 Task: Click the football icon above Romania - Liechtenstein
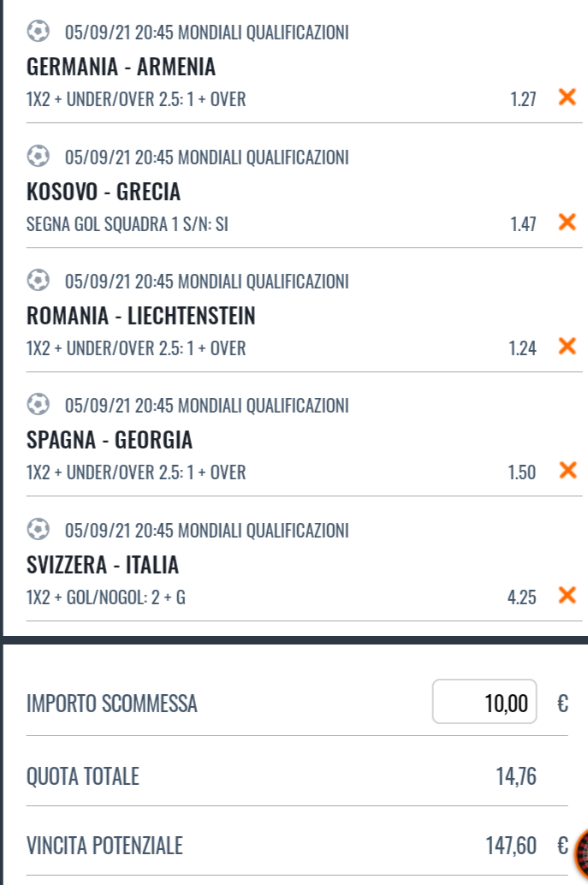click(39, 280)
